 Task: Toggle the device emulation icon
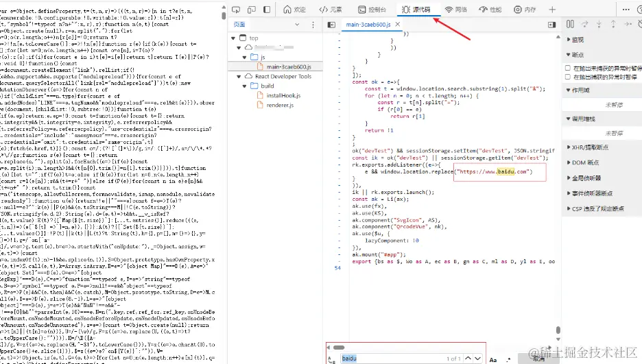point(252,10)
